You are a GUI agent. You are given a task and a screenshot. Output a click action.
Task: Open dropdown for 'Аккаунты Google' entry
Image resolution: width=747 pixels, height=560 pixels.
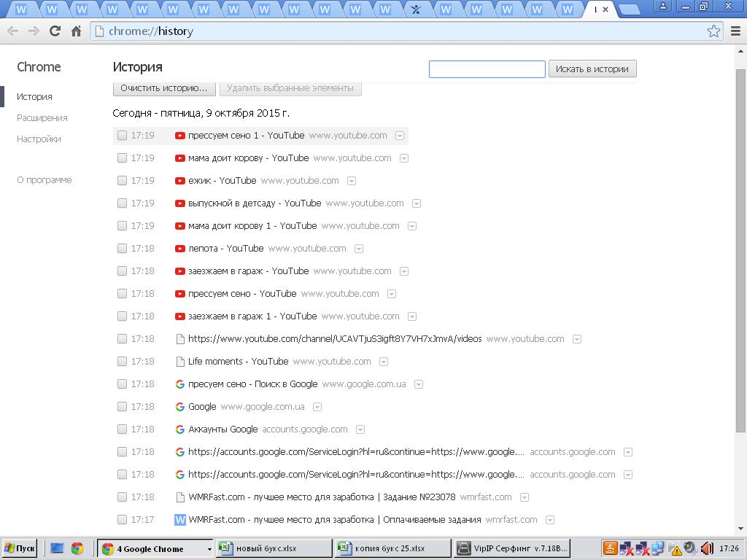tap(360, 429)
